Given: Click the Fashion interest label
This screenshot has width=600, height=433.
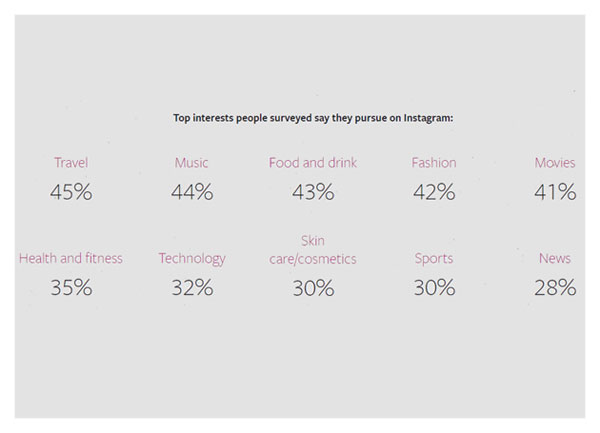Looking at the screenshot, I should (434, 163).
